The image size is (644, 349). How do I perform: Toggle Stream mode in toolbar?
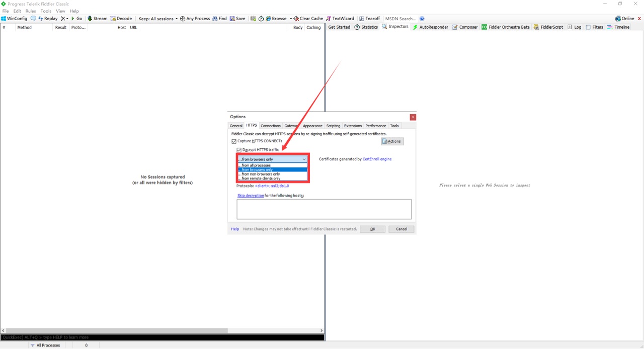click(97, 19)
